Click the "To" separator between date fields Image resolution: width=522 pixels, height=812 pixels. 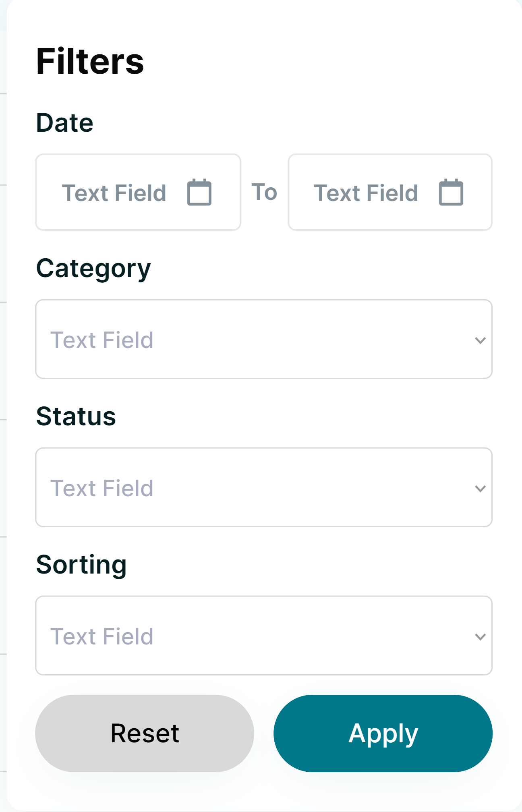(x=264, y=192)
